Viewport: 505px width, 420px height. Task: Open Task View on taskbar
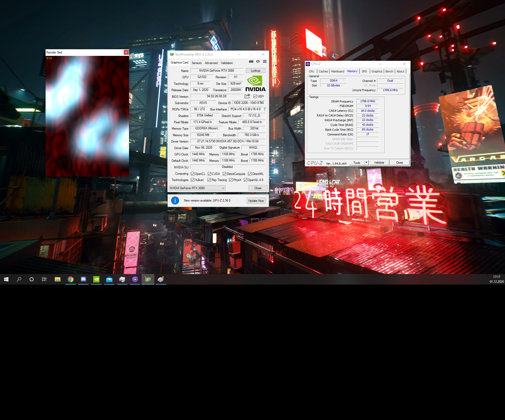[x=44, y=279]
